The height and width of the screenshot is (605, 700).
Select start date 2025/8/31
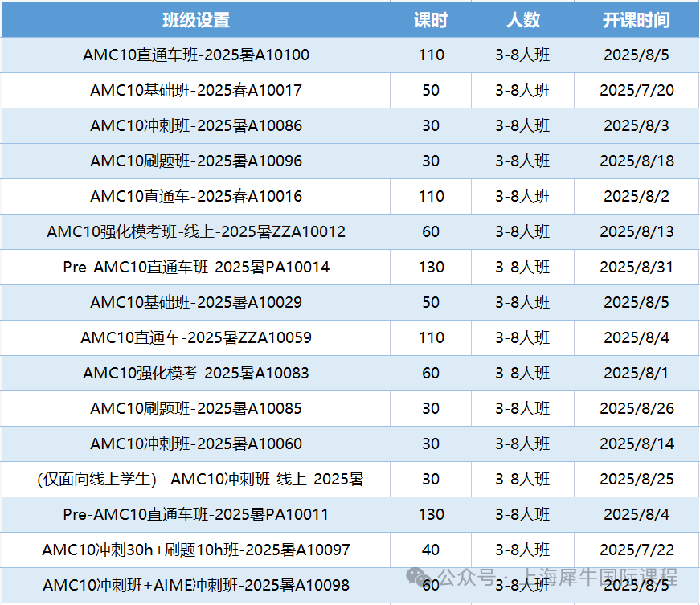(637, 267)
